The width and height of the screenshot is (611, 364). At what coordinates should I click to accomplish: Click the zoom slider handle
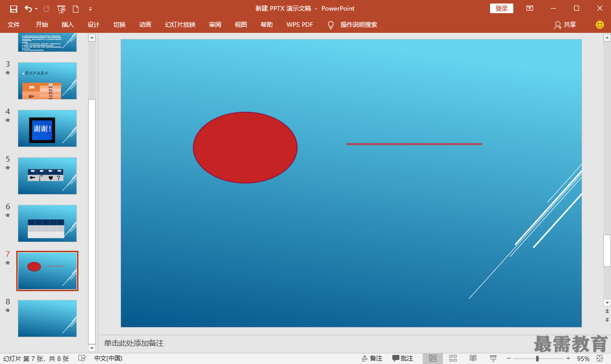click(537, 358)
